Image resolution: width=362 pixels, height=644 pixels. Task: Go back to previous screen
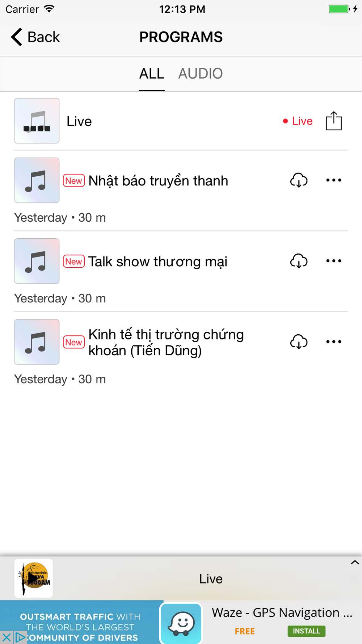pyautogui.click(x=35, y=37)
